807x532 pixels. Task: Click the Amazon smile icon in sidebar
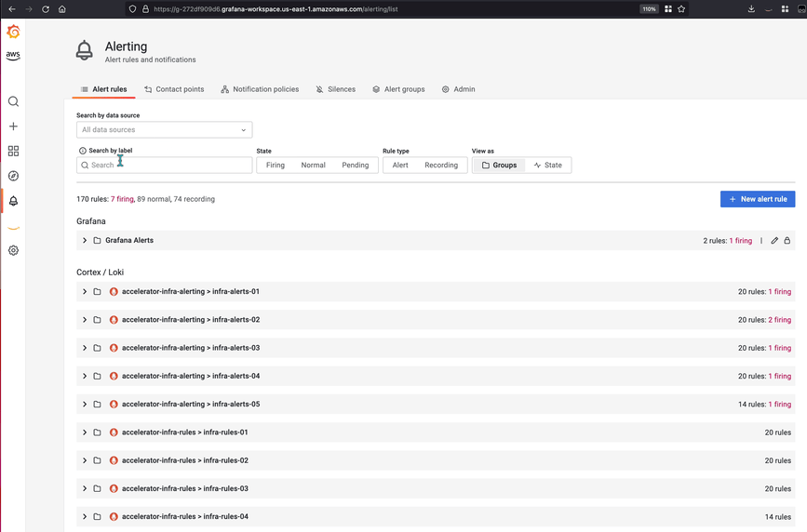point(13,228)
